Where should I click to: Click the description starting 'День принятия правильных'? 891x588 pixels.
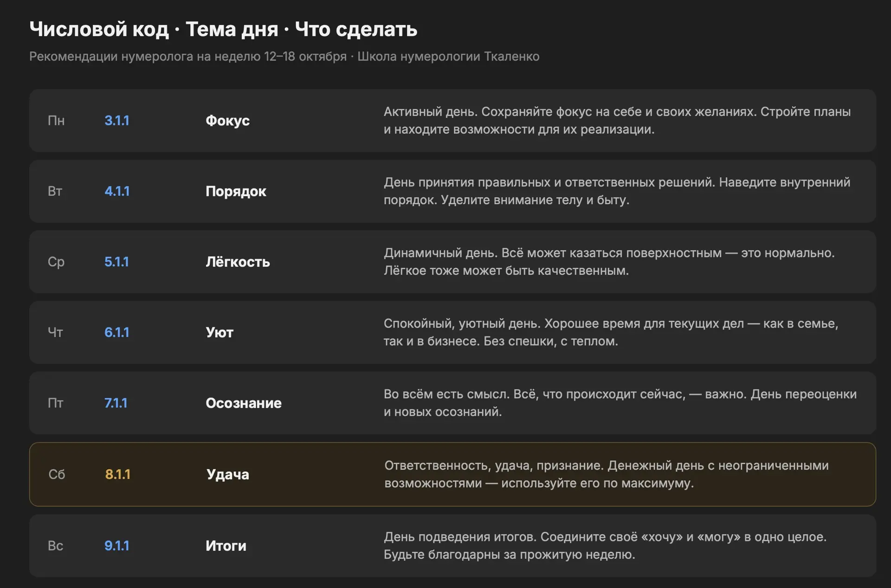617,191
